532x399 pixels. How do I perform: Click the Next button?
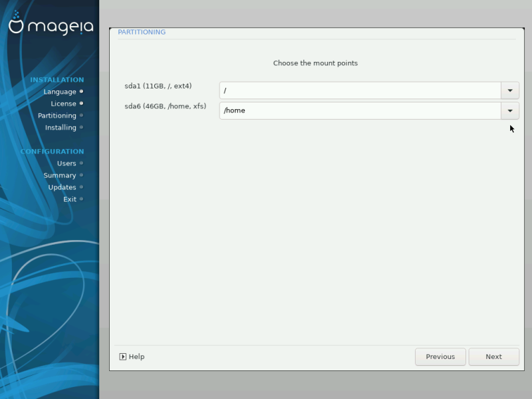click(493, 356)
